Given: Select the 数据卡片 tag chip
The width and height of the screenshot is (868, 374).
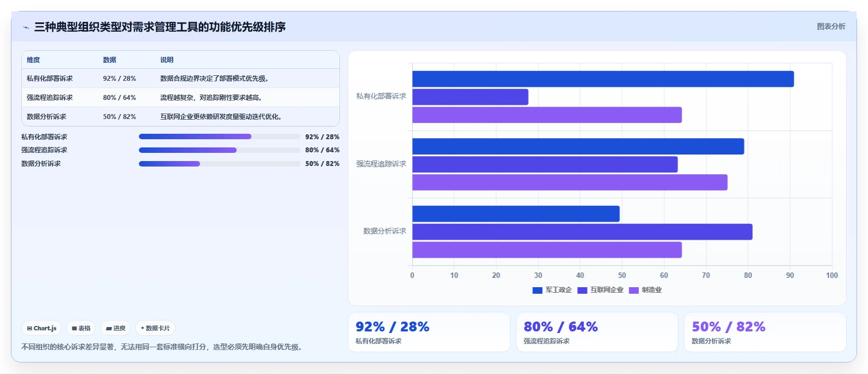Looking at the screenshot, I should pyautogui.click(x=155, y=328).
